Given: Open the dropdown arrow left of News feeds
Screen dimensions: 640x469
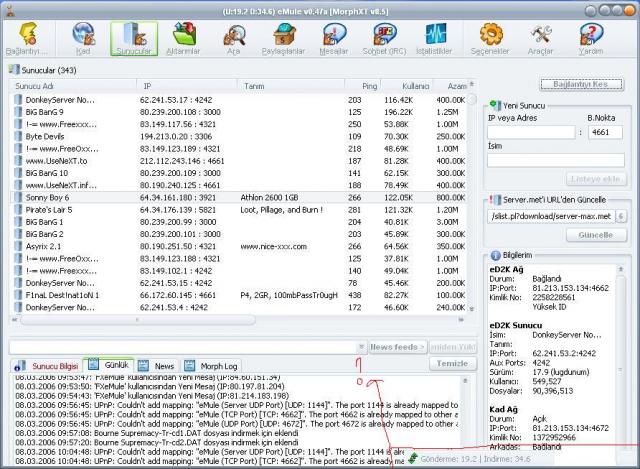Looking at the screenshot, I should coord(361,347).
